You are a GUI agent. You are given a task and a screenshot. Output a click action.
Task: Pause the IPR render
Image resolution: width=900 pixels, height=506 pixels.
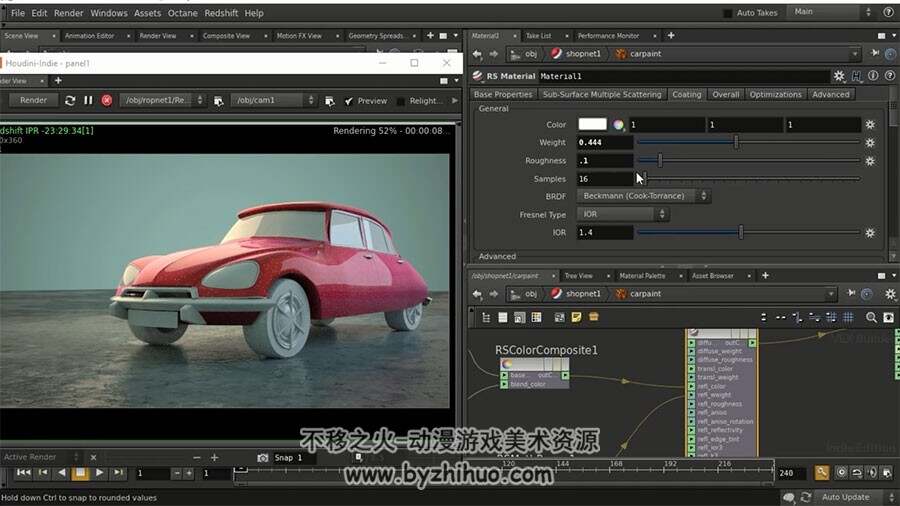click(x=88, y=100)
